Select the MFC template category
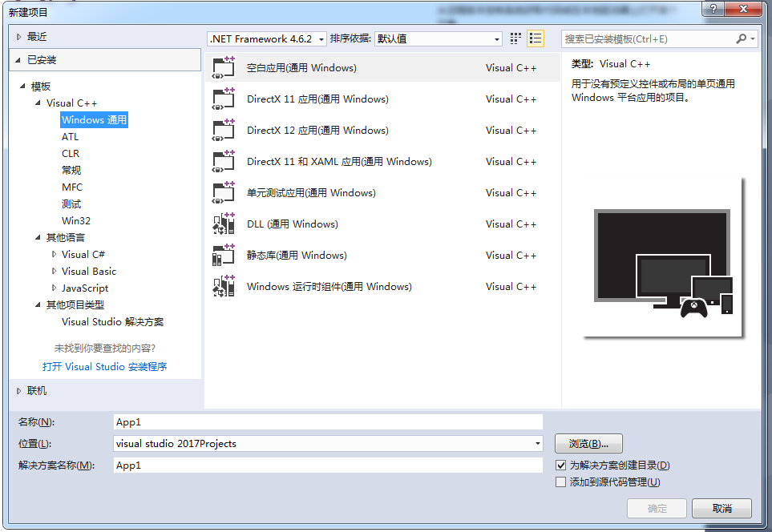Screen dimensions: 772x532 pos(72,187)
